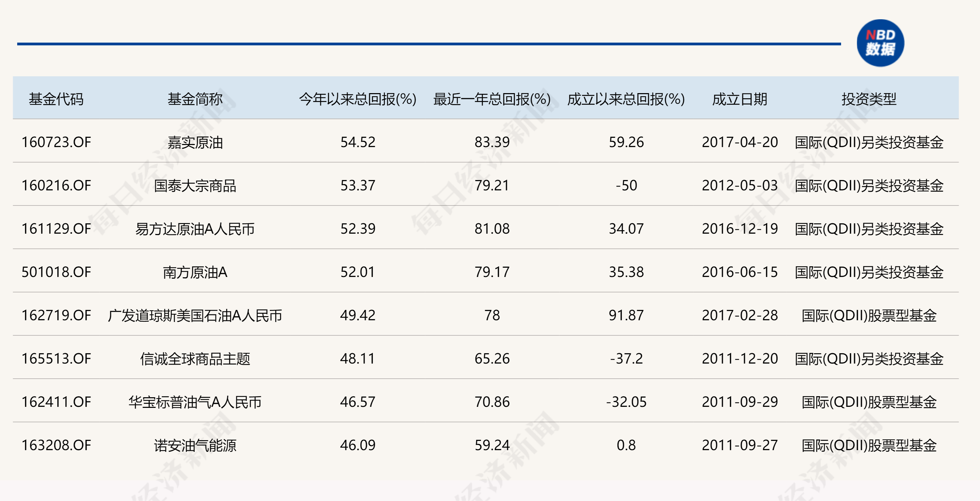Select fund code 160723.OF
Viewport: 980px width, 501px height.
[x=56, y=142]
